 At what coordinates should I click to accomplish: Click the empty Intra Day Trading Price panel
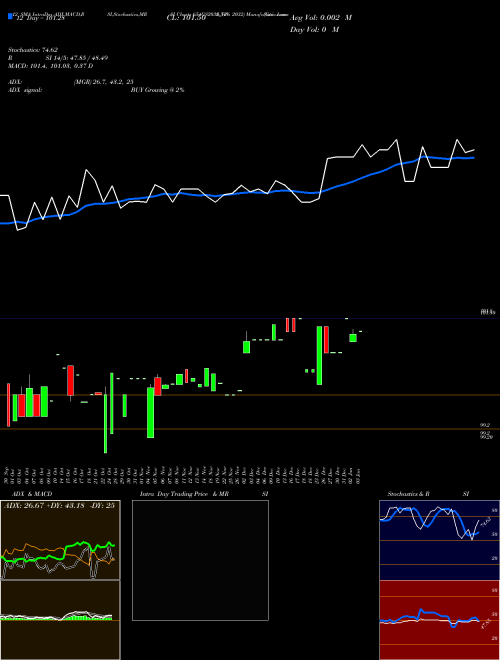[x=200, y=560]
